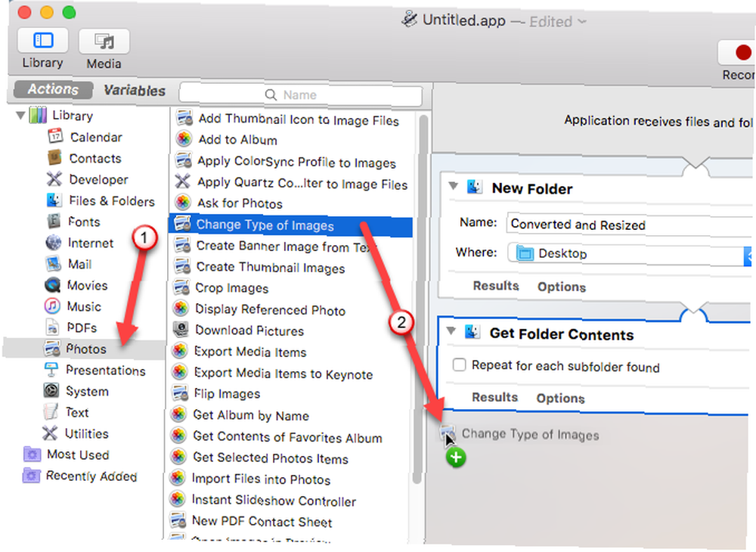The height and width of the screenshot is (552, 756).
Task: Show Results of New Folder action
Action: pos(496,286)
